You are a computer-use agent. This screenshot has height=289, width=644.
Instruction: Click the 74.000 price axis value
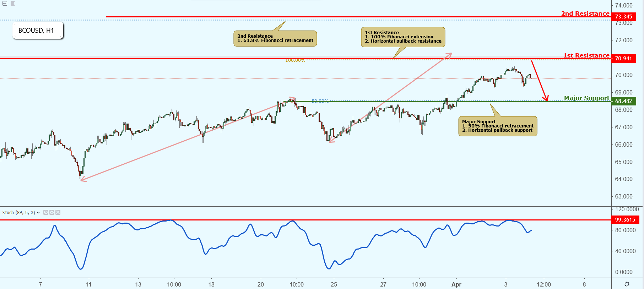(624, 5)
